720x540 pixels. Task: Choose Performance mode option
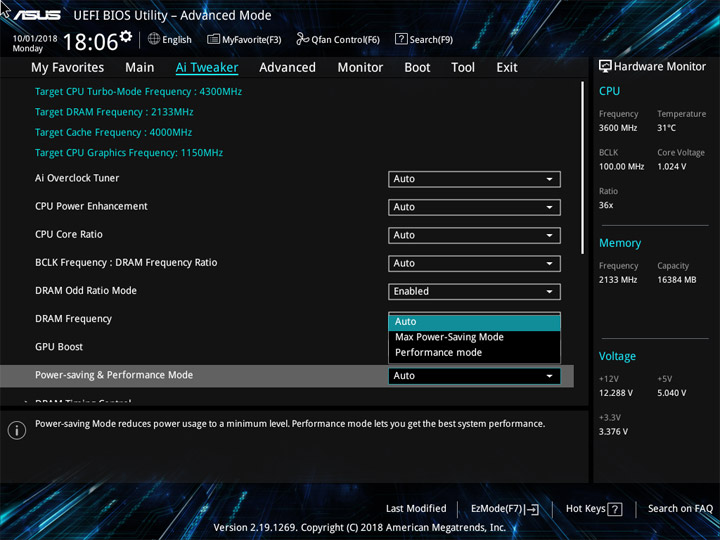coord(474,353)
